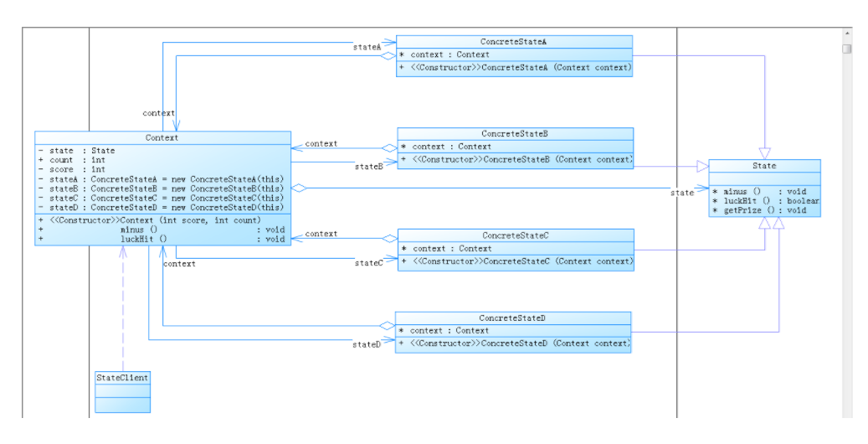Screen dimensions: 868x444
Task: Click the vertical scrollbar thumb
Action: [847, 49]
